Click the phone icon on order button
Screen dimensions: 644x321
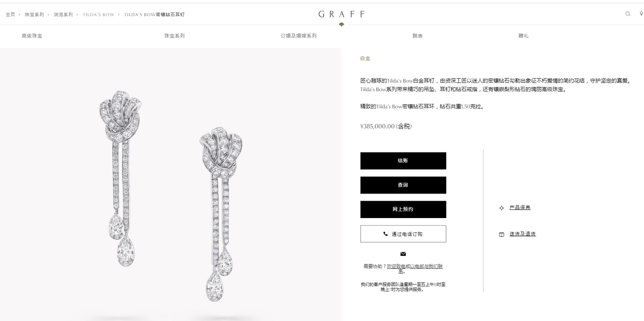386,234
